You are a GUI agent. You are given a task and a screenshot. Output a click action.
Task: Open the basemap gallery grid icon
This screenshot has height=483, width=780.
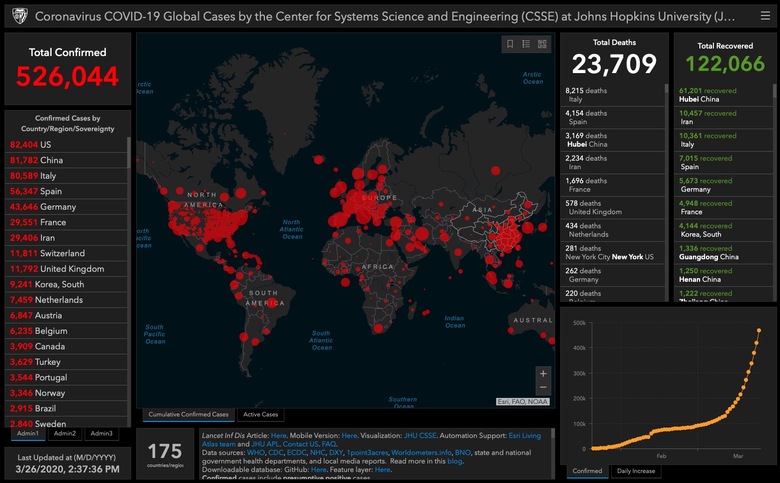tap(542, 44)
